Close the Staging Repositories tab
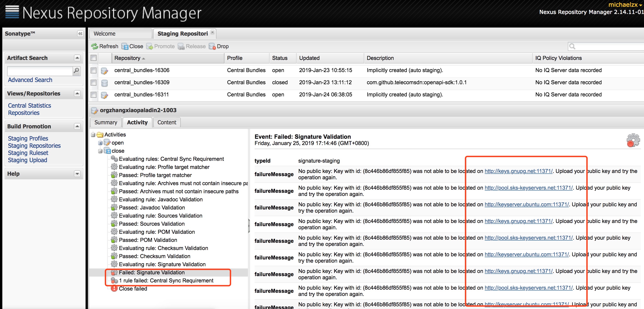Viewport: 644px width, 309px height. click(212, 32)
